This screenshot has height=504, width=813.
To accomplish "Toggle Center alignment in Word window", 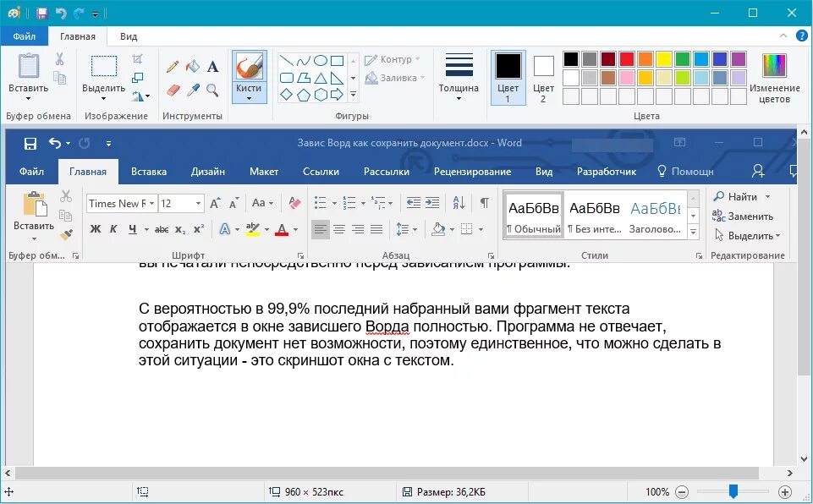I will [x=339, y=228].
